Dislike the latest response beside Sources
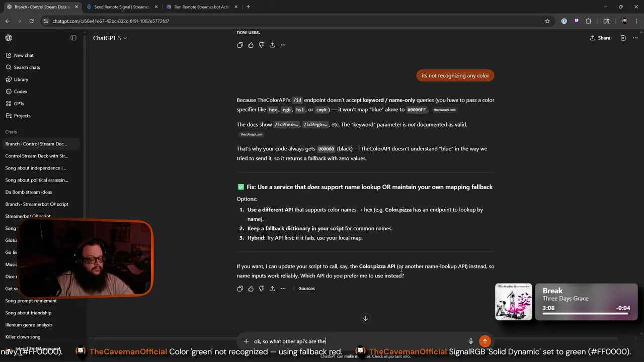 pyautogui.click(x=261, y=289)
